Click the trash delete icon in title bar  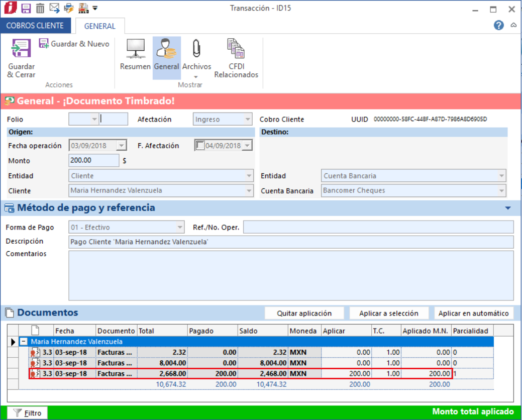40,8
